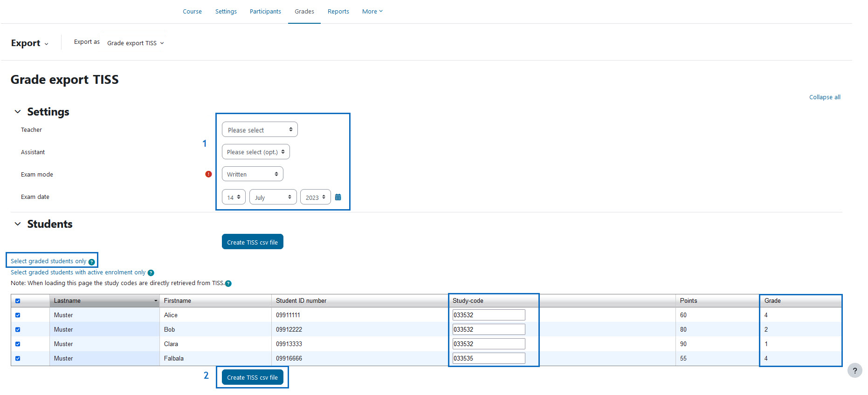
Task: Click student ID 09916666
Action: pos(289,359)
